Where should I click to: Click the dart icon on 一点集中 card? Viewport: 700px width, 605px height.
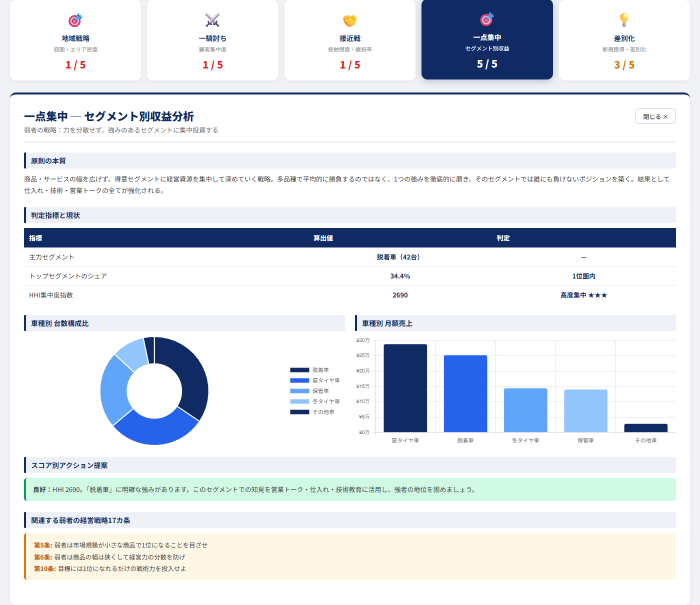[486, 20]
